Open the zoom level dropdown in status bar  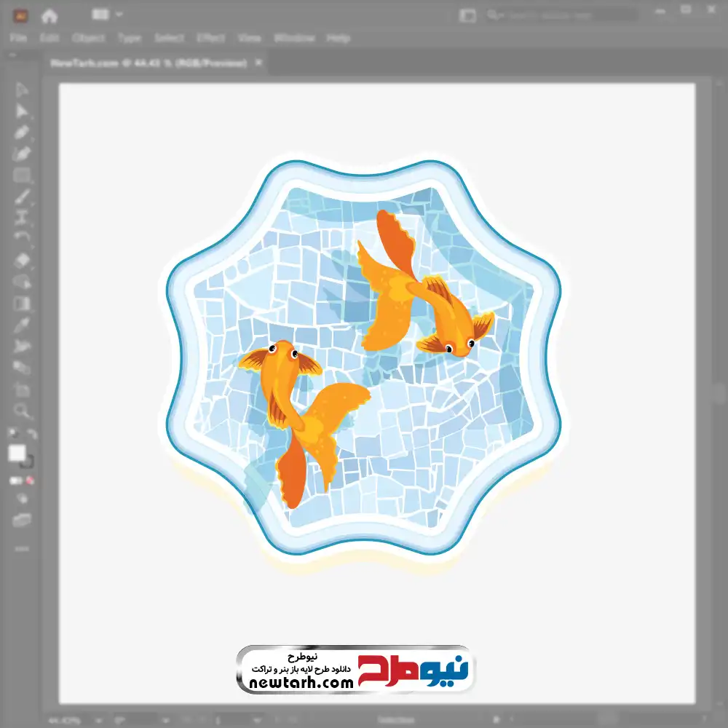tap(99, 721)
